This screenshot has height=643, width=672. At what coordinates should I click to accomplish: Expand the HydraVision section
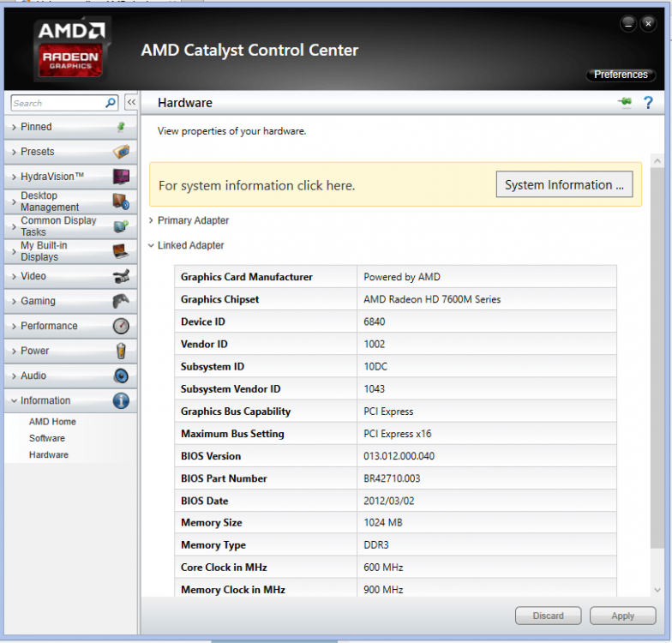(x=70, y=177)
